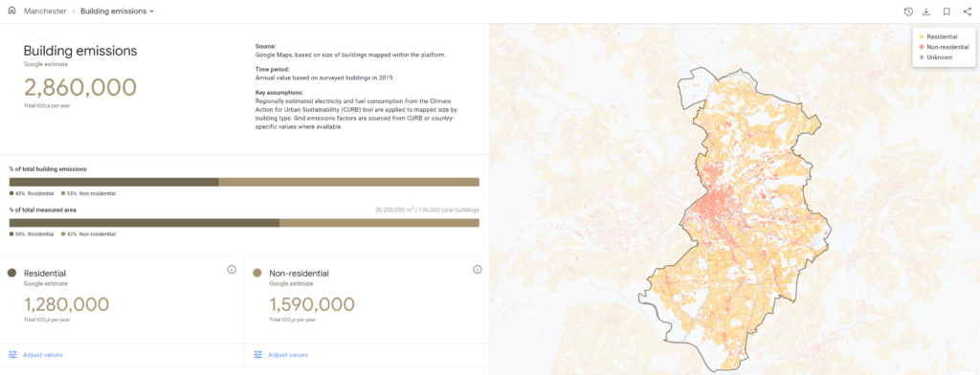Download the building emissions data
Viewport: 980px width, 375px height.
(926, 11)
